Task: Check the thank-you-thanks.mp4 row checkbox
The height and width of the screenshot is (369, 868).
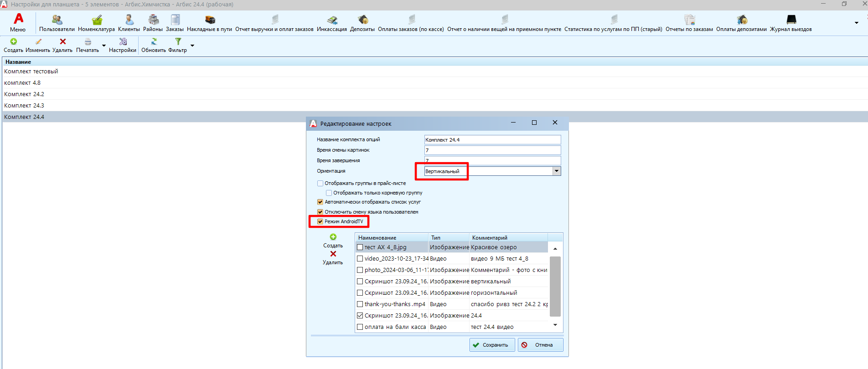Action: point(360,304)
